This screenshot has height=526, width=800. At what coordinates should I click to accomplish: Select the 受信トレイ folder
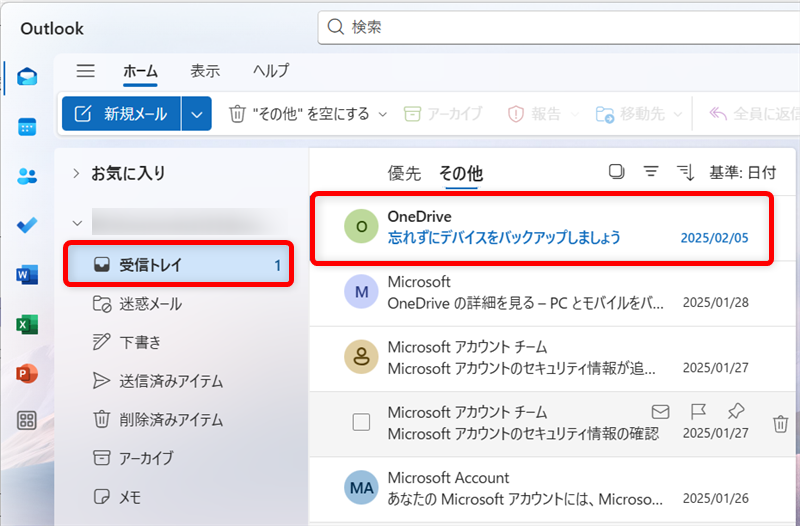click(179, 265)
